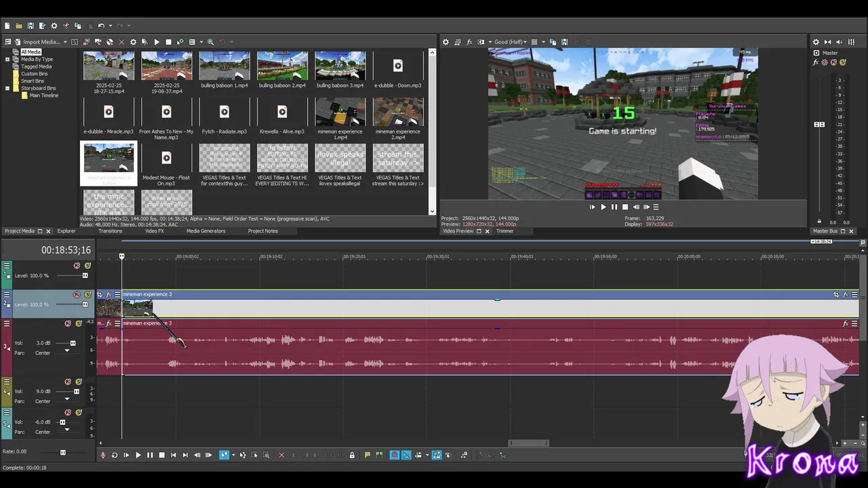The height and width of the screenshot is (488, 868).
Task: Start media preview in Project Media toolbar
Action: pyautogui.click(x=157, y=42)
